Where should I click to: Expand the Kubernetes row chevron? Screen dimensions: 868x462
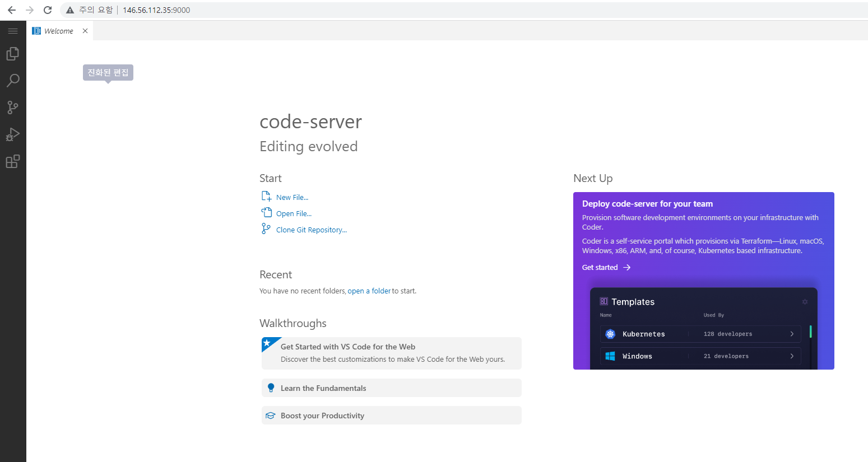tap(792, 334)
